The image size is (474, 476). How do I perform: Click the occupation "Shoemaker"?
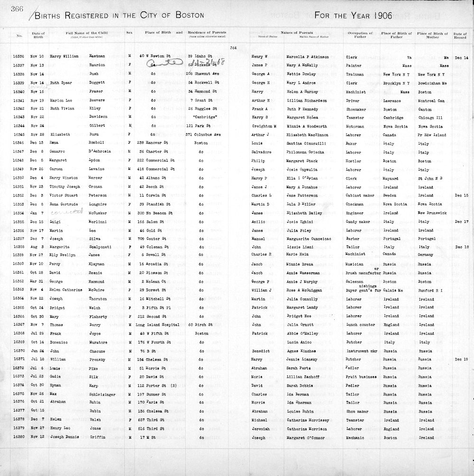[355, 110]
